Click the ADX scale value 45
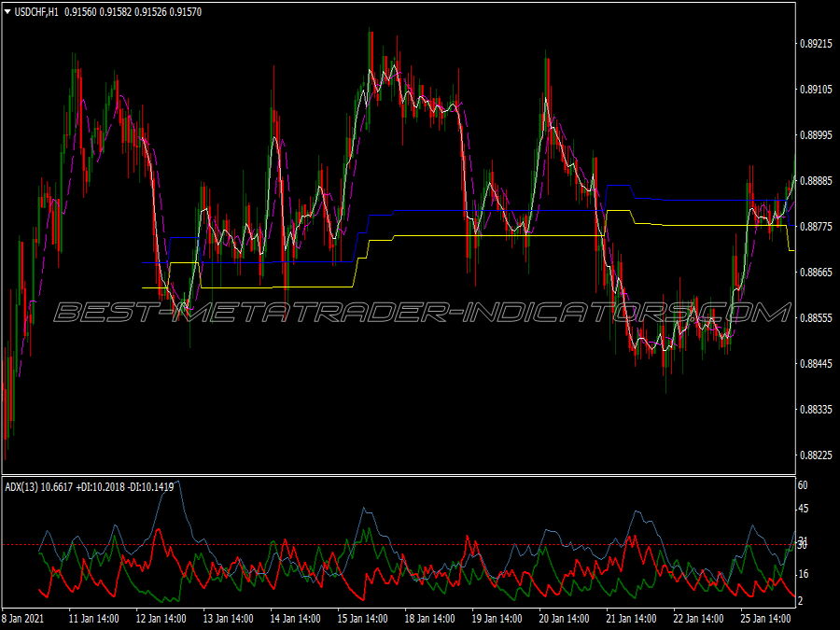This screenshot has width=840, height=630. point(803,509)
